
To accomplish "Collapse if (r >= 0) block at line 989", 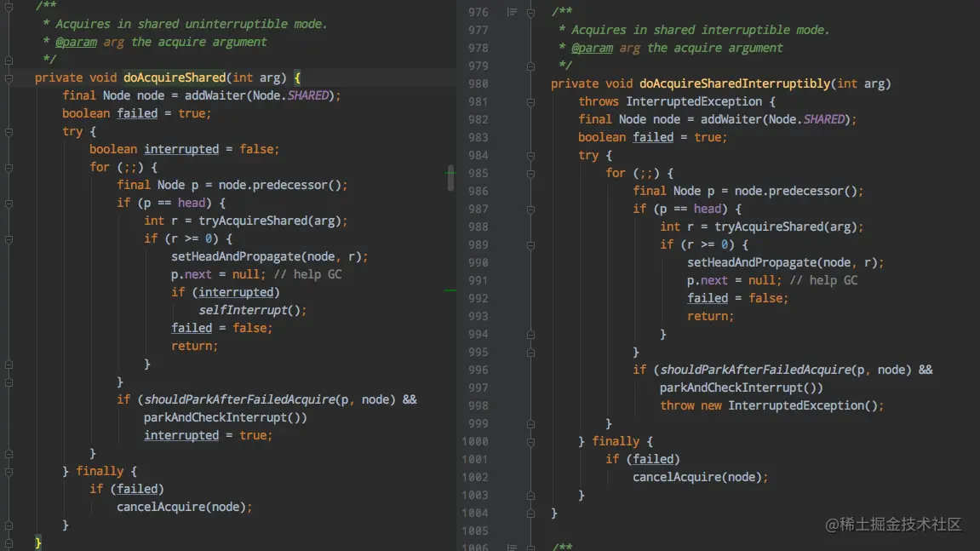I will pyautogui.click(x=530, y=245).
